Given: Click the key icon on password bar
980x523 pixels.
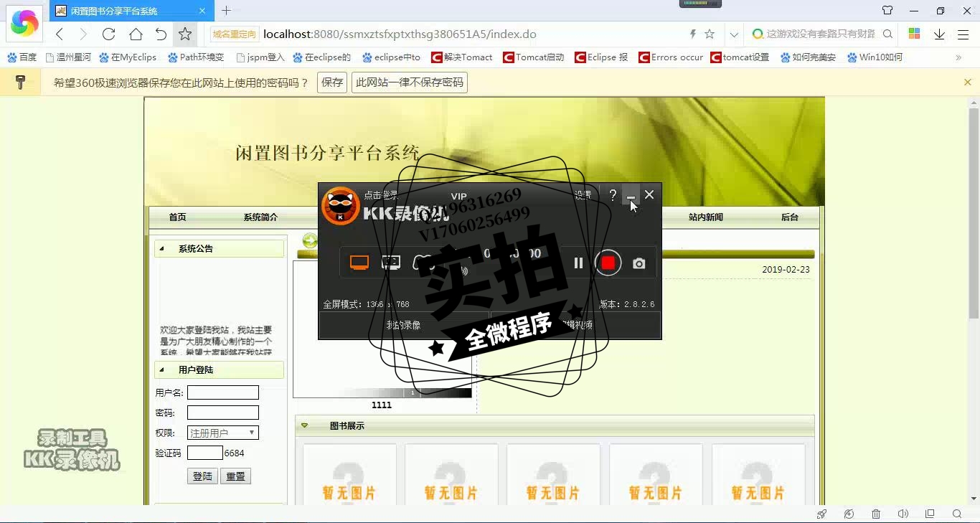Looking at the screenshot, I should (20, 83).
